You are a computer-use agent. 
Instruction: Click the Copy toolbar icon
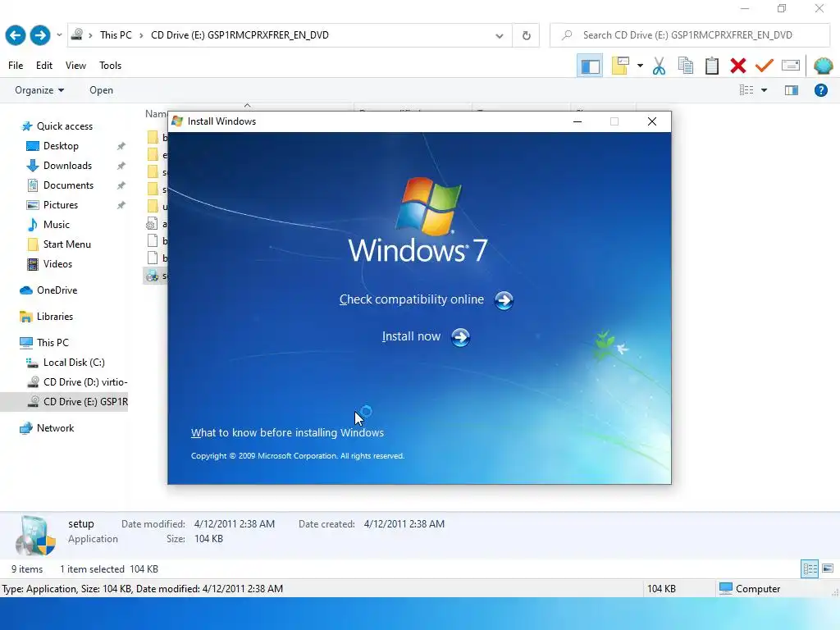point(685,66)
